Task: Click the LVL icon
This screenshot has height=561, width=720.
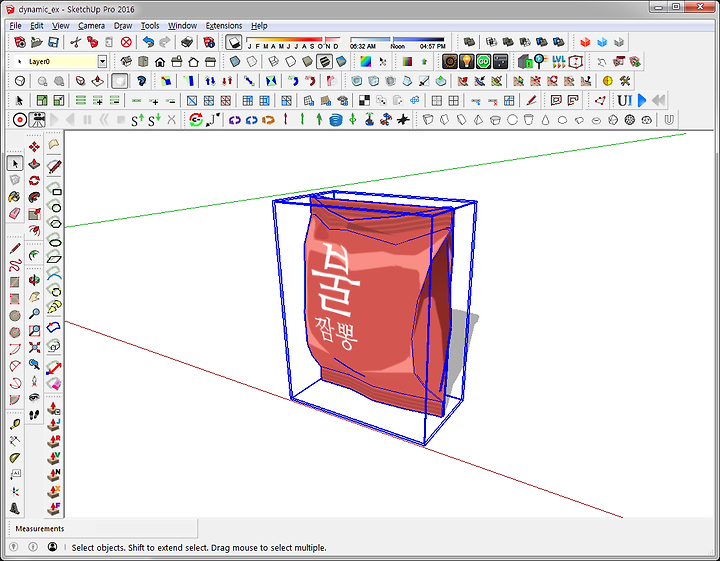Action: click(559, 62)
